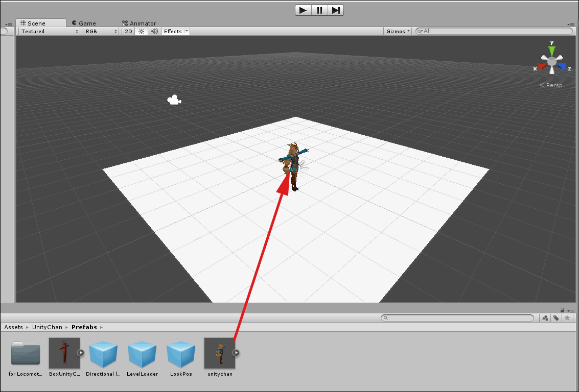This screenshot has width=579, height=392.
Task: Expand the BoxUnityChan prefab arrow
Action: pyautogui.click(x=81, y=353)
